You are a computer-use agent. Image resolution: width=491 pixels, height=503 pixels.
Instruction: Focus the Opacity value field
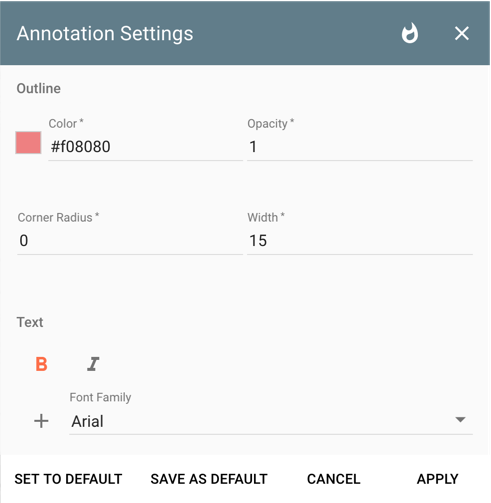click(x=360, y=147)
